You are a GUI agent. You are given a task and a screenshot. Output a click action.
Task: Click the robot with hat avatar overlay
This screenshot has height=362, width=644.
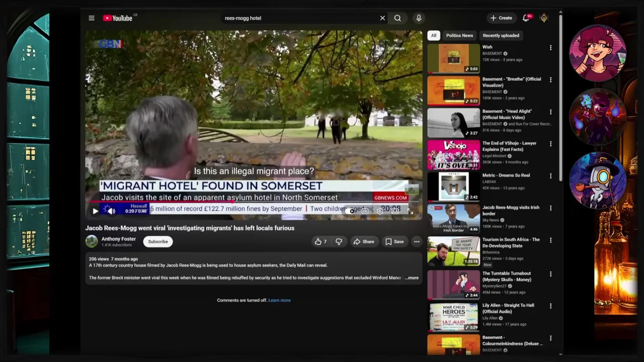click(598, 180)
